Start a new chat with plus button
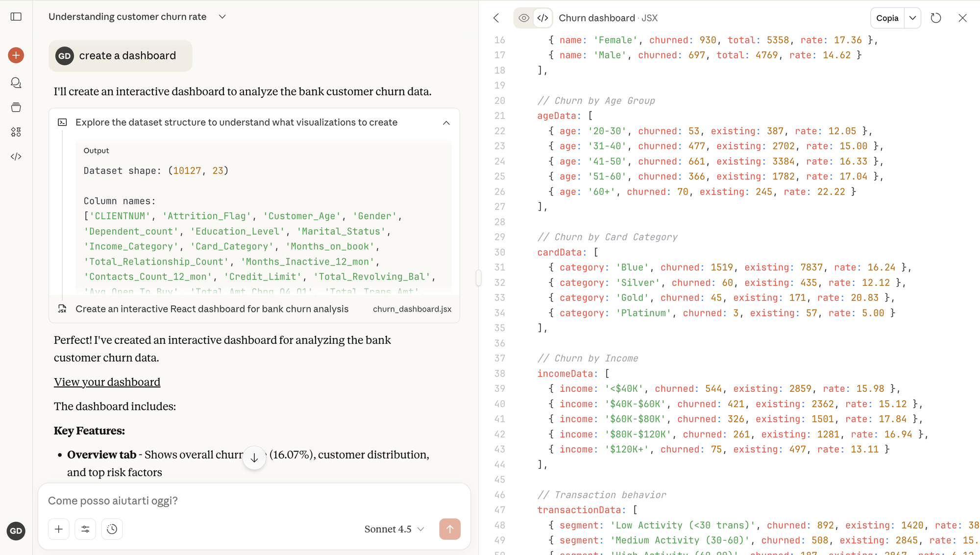Screen dimensions: 980x555 pos(16,55)
